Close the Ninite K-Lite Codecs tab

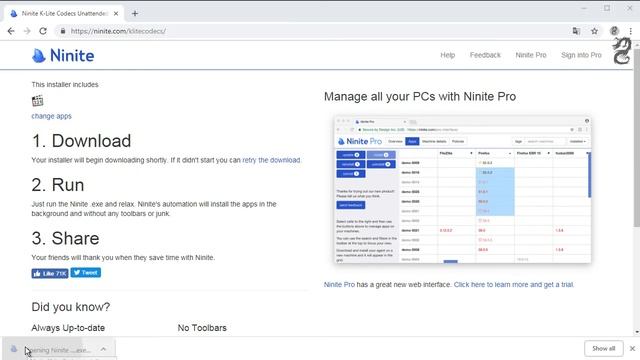point(116,13)
